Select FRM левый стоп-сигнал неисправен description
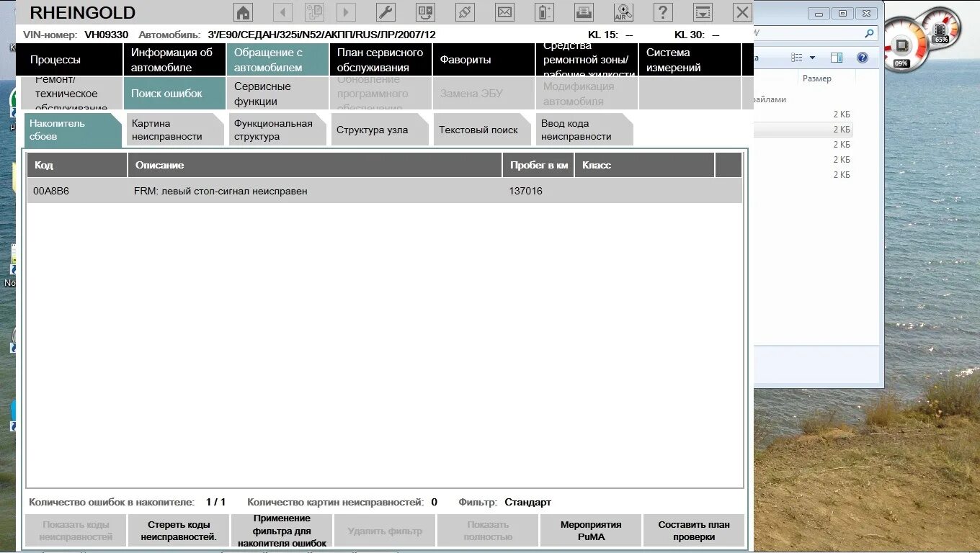Viewport: 980px width, 553px height. tap(220, 191)
